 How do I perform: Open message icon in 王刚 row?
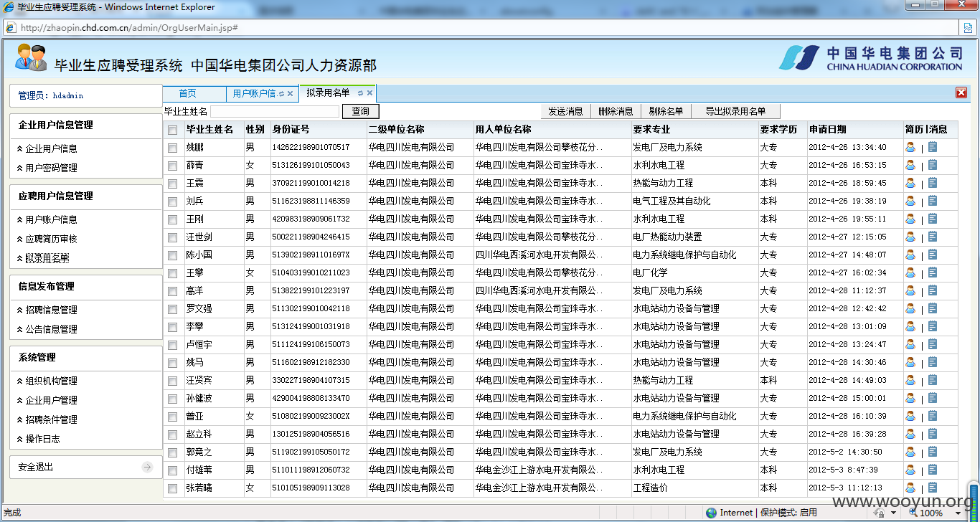coord(933,219)
